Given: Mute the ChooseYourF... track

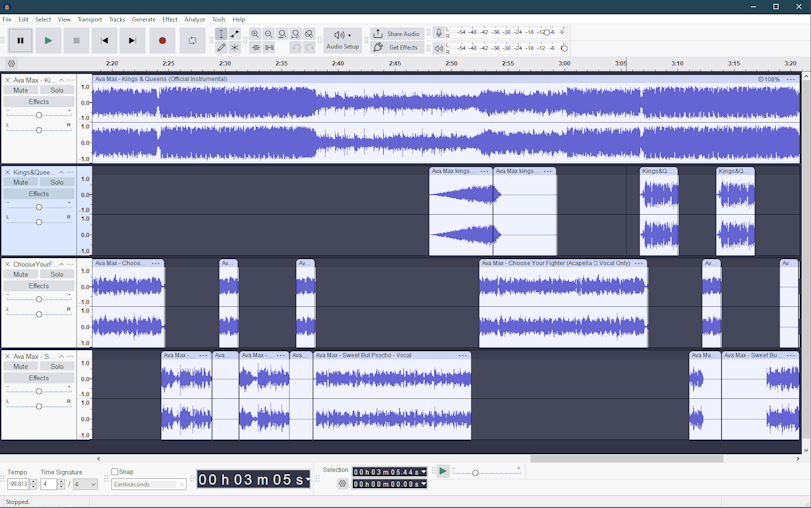Looking at the screenshot, I should click(x=21, y=274).
